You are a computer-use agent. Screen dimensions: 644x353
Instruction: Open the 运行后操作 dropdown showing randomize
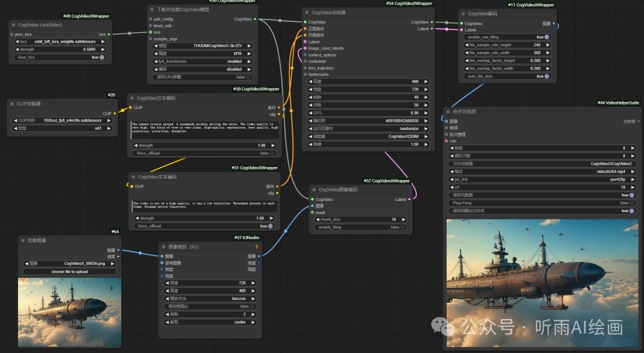click(369, 129)
